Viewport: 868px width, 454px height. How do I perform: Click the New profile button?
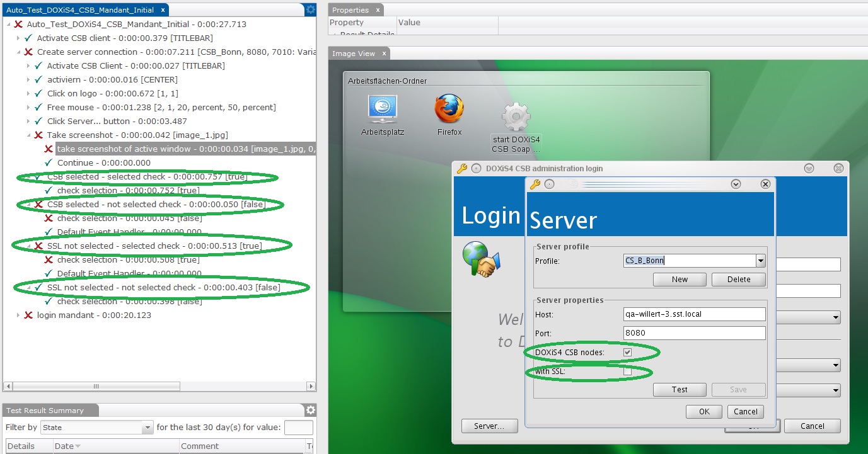pyautogui.click(x=680, y=280)
